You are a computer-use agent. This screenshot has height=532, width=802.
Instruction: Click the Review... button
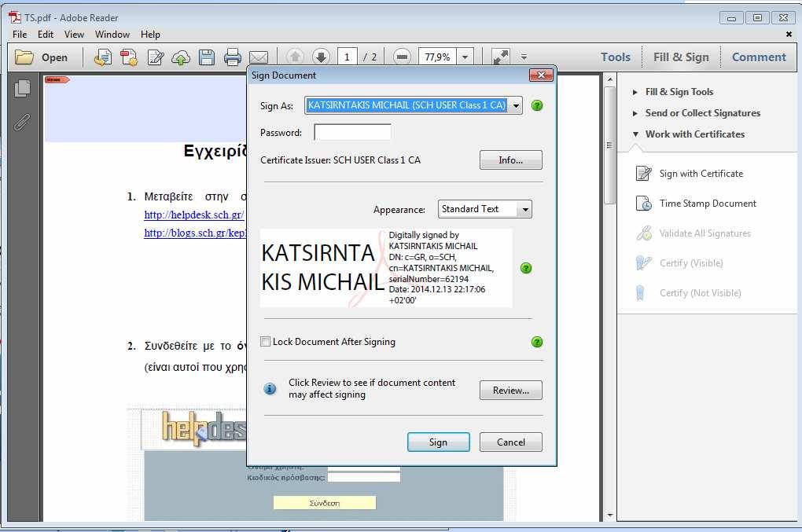click(x=510, y=391)
